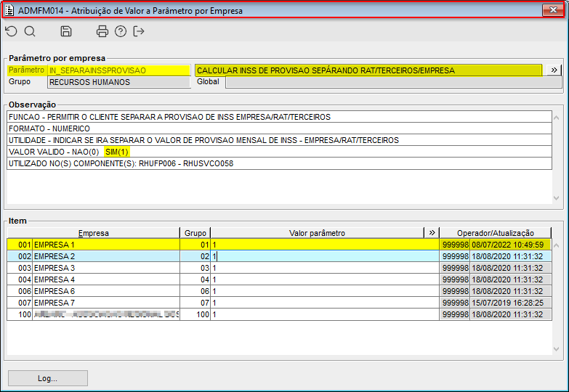Select the Grupo field RECURSOS HUMANOS

tap(119, 82)
